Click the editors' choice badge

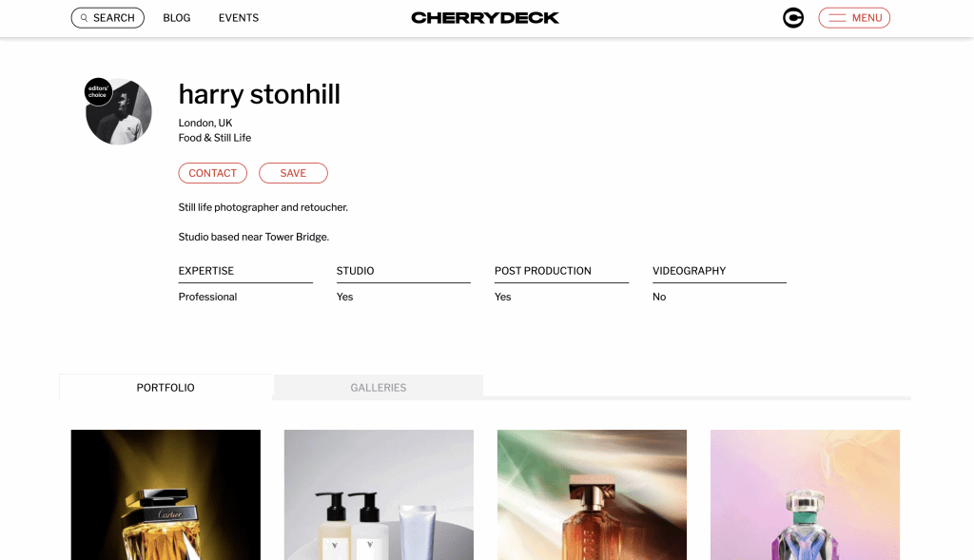coord(98,92)
